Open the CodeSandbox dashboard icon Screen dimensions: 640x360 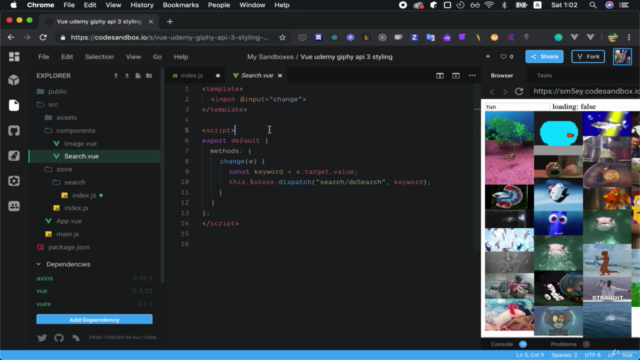coord(14,57)
